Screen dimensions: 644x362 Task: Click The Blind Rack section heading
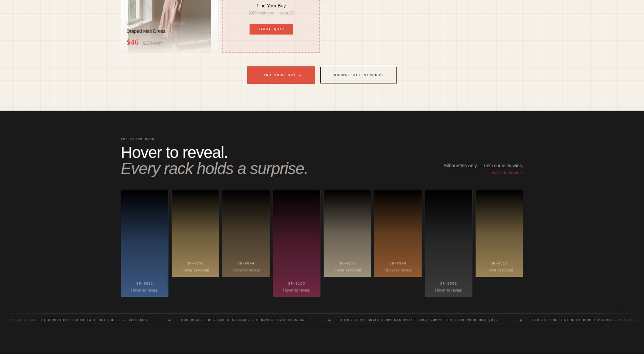click(x=138, y=139)
